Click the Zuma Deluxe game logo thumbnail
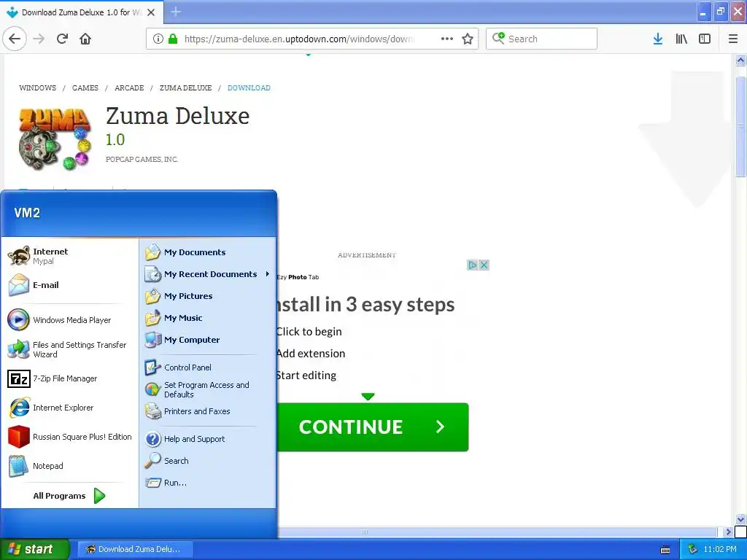 54,139
